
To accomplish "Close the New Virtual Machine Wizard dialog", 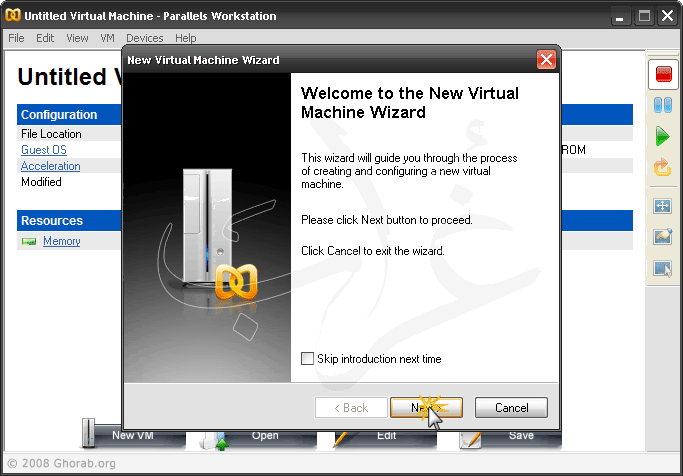I will (x=546, y=60).
